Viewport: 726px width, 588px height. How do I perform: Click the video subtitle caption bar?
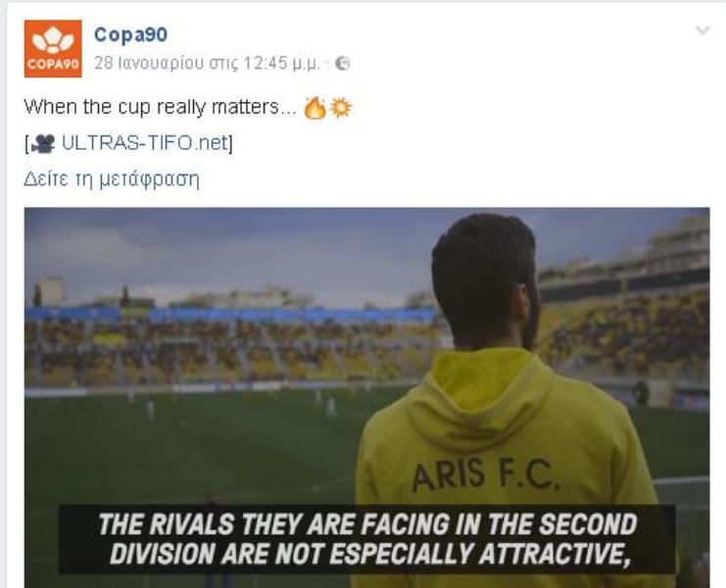(x=366, y=539)
